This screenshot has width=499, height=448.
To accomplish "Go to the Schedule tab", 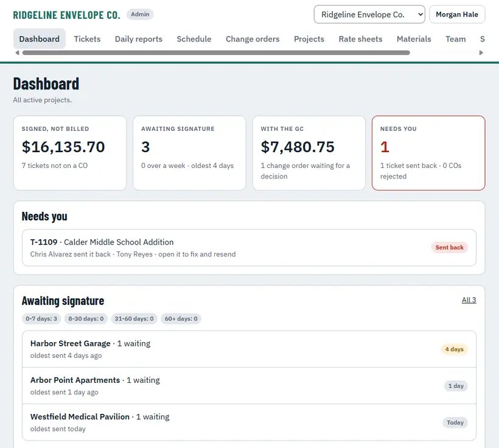I will pos(194,39).
